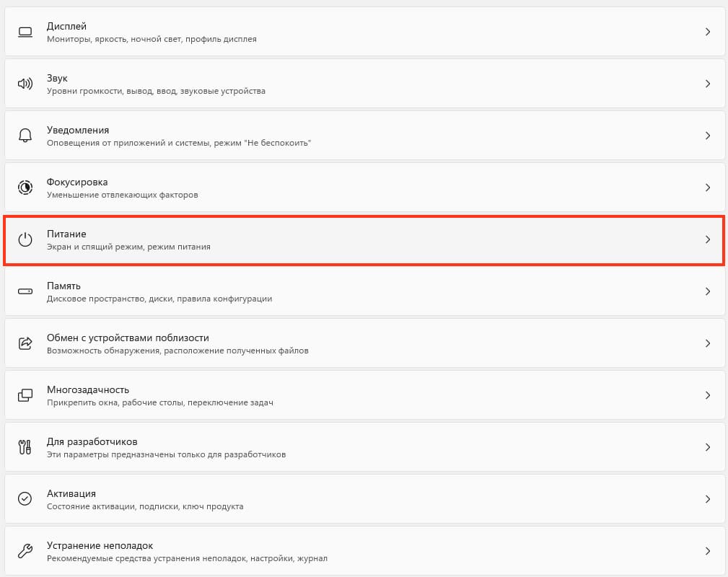Screen dimensions: 728x577
Task: Click the Дисплей monitor icon
Action: tap(25, 32)
